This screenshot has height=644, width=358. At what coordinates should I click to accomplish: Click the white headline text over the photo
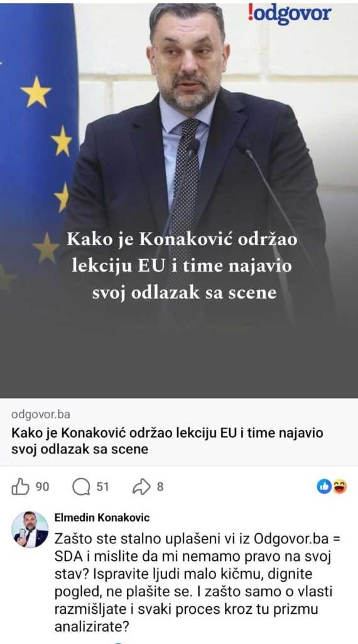[x=182, y=266]
